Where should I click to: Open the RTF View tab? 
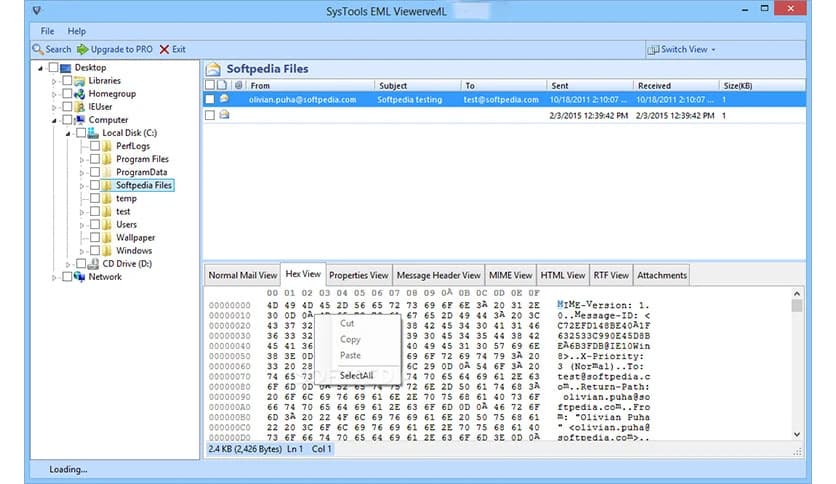click(611, 275)
